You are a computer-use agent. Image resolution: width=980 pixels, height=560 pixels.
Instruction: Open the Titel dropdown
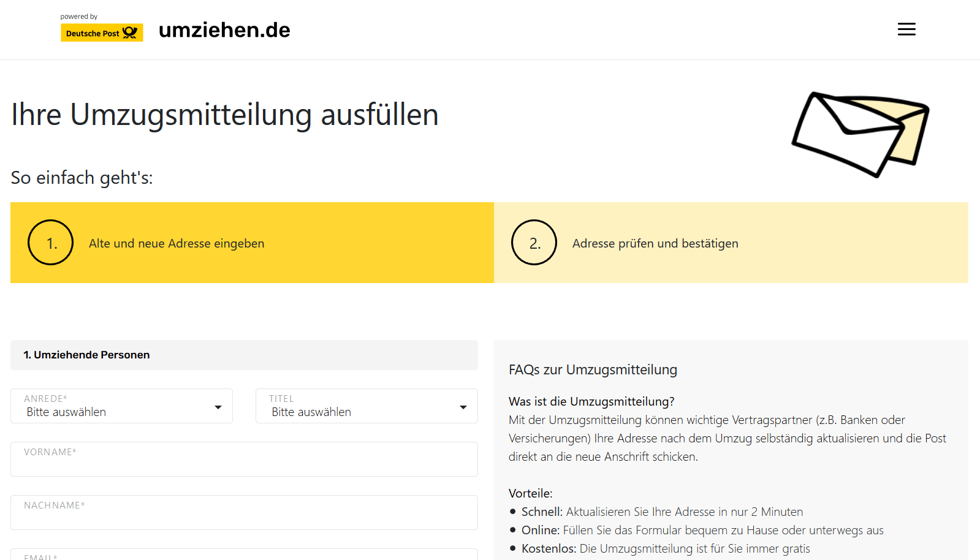pyautogui.click(x=367, y=406)
